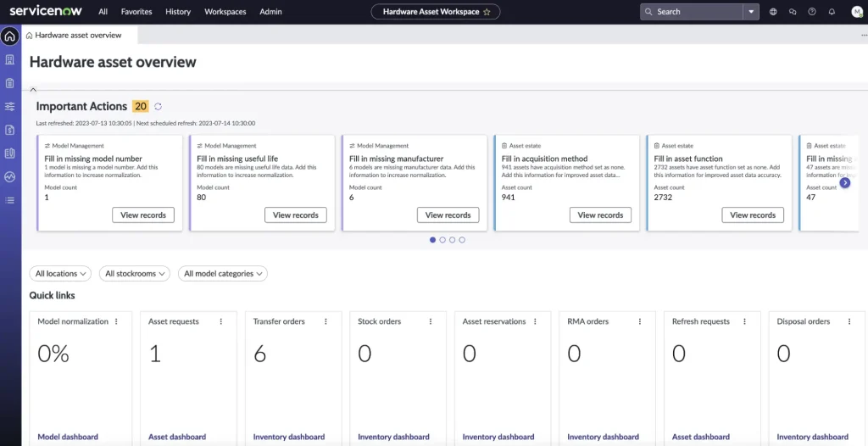Open Inventory dashboard link under Disposal orders

(813, 438)
